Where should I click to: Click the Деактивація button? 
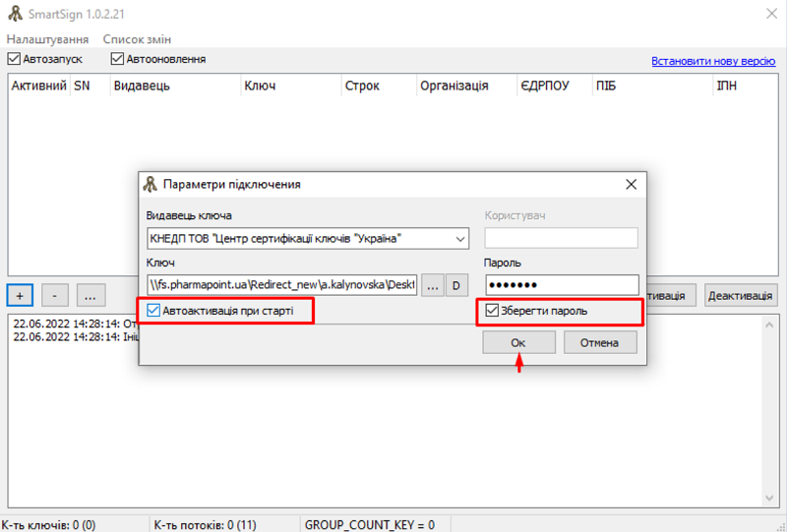click(741, 295)
